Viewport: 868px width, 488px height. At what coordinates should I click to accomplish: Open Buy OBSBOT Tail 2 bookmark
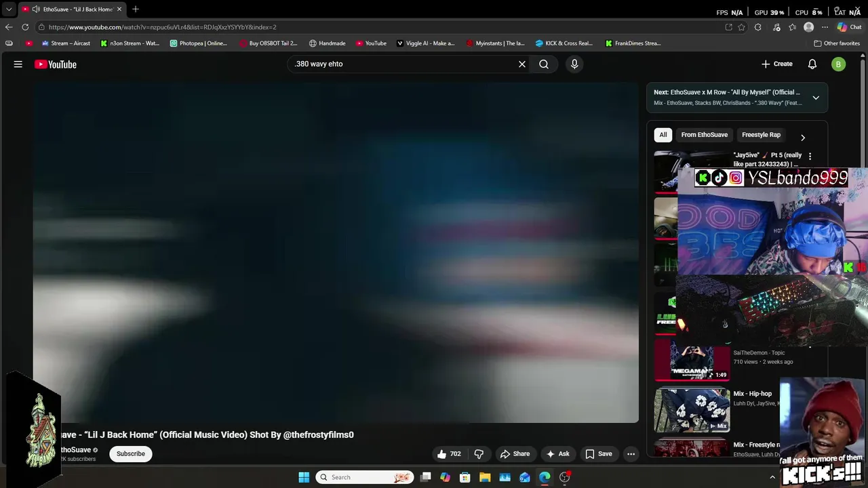point(269,43)
